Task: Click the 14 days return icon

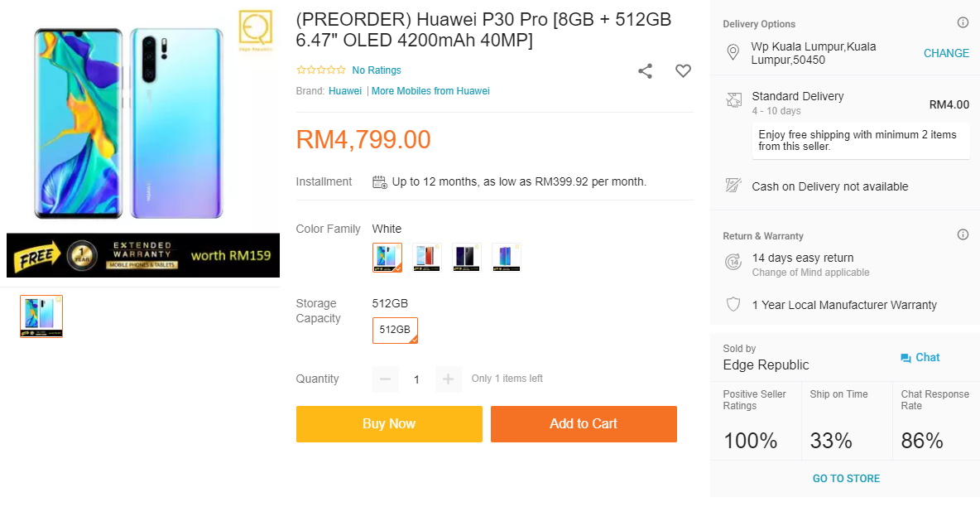Action: click(733, 262)
